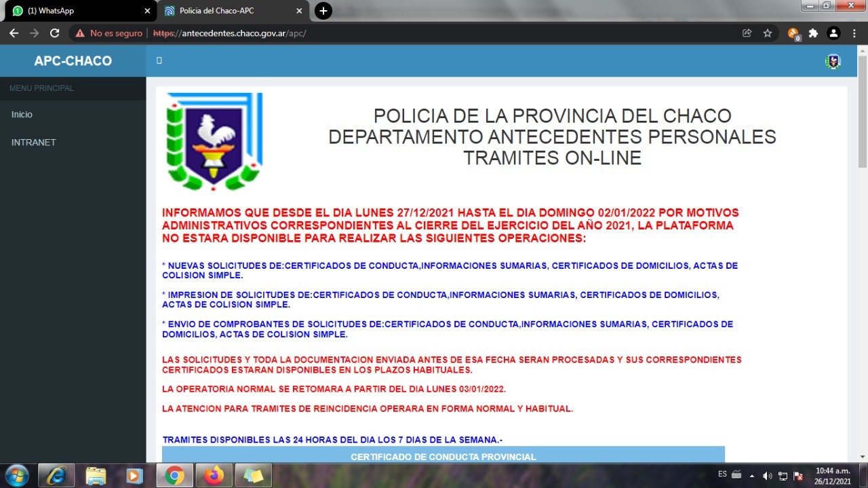Image resolution: width=868 pixels, height=488 pixels.
Task: Click the APC-CHACO brand link
Action: [73, 61]
